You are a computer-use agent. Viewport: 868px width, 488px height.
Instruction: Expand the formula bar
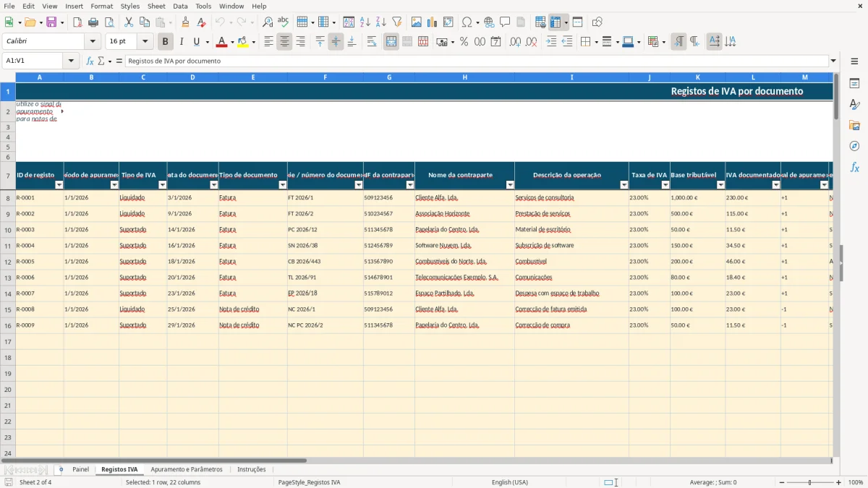pyautogui.click(x=833, y=61)
